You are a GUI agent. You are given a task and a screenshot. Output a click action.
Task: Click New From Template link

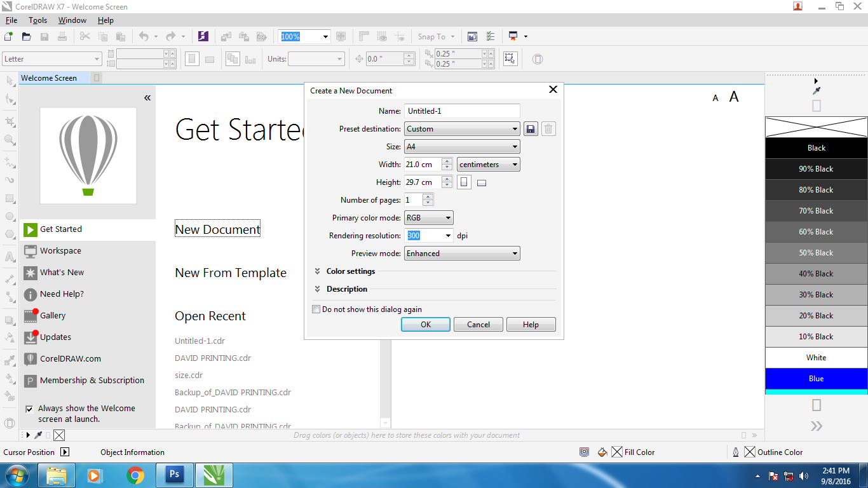(x=231, y=273)
